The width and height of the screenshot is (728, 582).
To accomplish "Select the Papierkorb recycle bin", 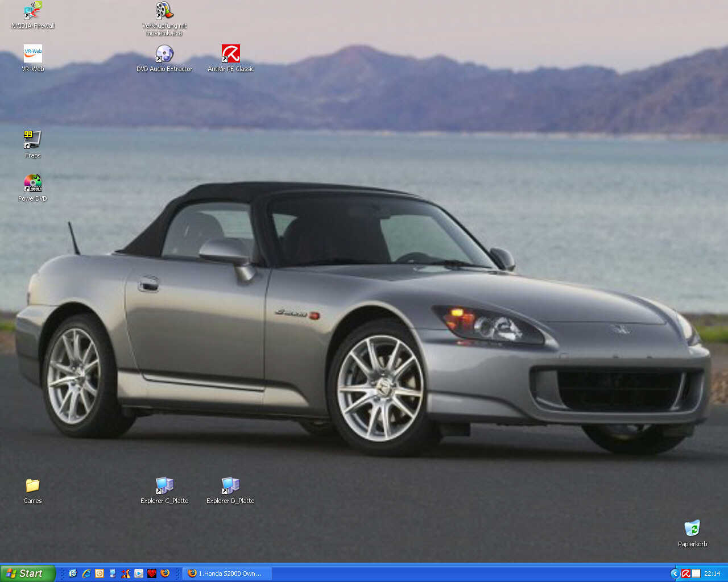I will (x=692, y=529).
